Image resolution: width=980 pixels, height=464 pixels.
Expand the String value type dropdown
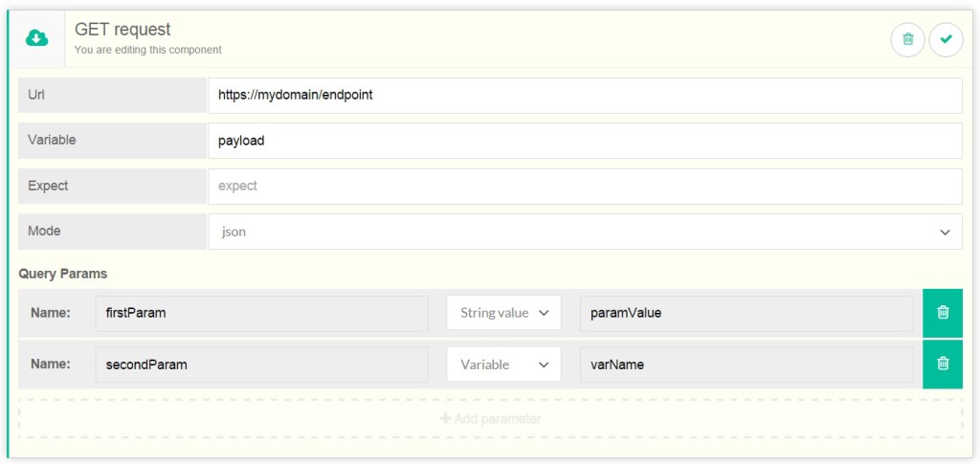503,313
